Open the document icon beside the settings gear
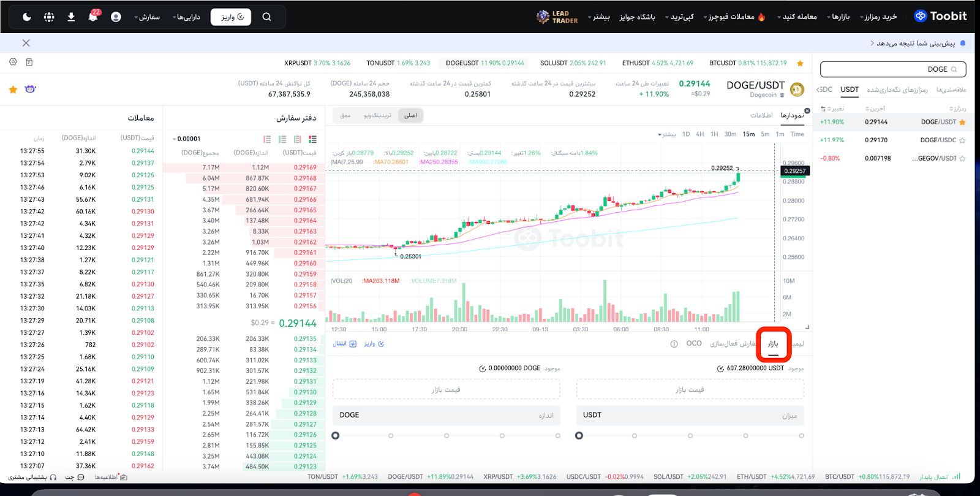Image resolution: width=980 pixels, height=496 pixels. tap(29, 62)
